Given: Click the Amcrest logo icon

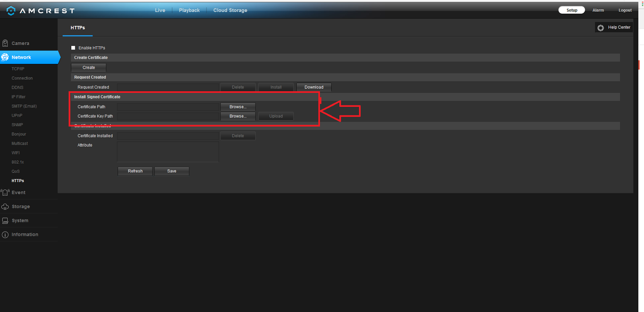Looking at the screenshot, I should click(x=11, y=10).
